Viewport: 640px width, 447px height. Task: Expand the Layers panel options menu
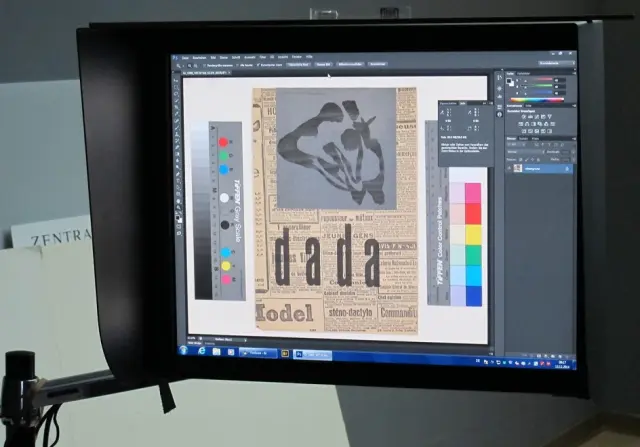pyautogui.click(x=574, y=138)
